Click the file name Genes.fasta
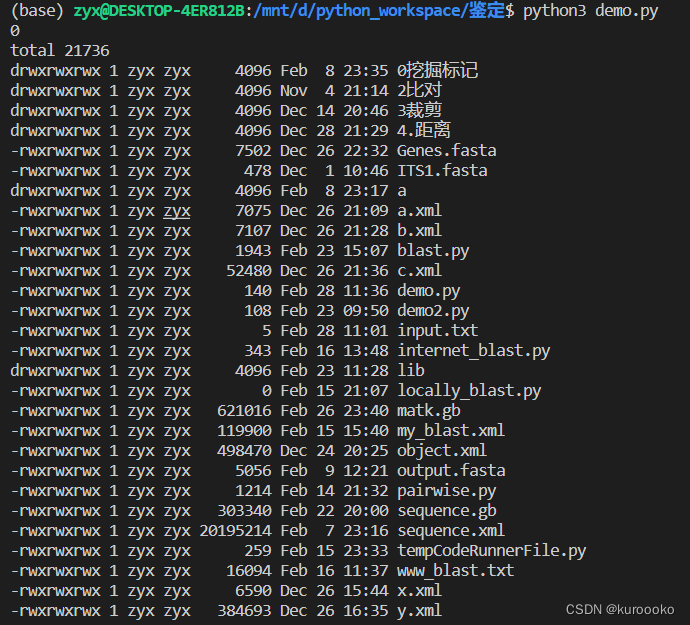This screenshot has height=625, width=690. [447, 151]
